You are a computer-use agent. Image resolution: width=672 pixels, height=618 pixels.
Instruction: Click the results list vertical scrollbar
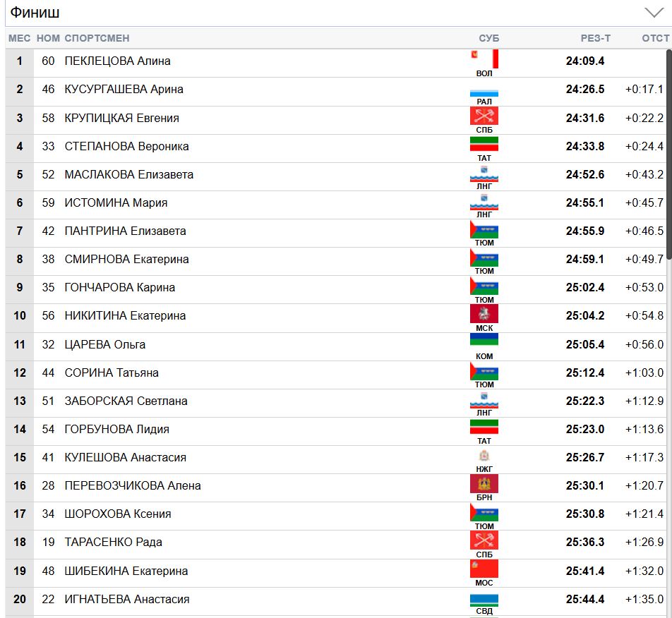[668, 155]
